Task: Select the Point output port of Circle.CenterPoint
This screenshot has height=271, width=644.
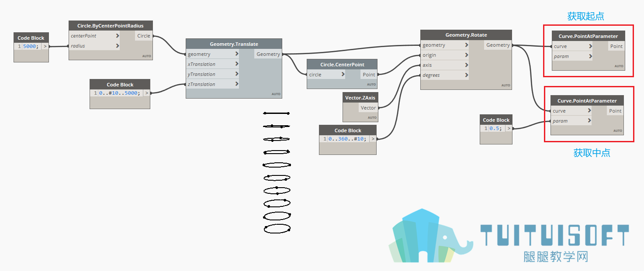Action: 369,75
